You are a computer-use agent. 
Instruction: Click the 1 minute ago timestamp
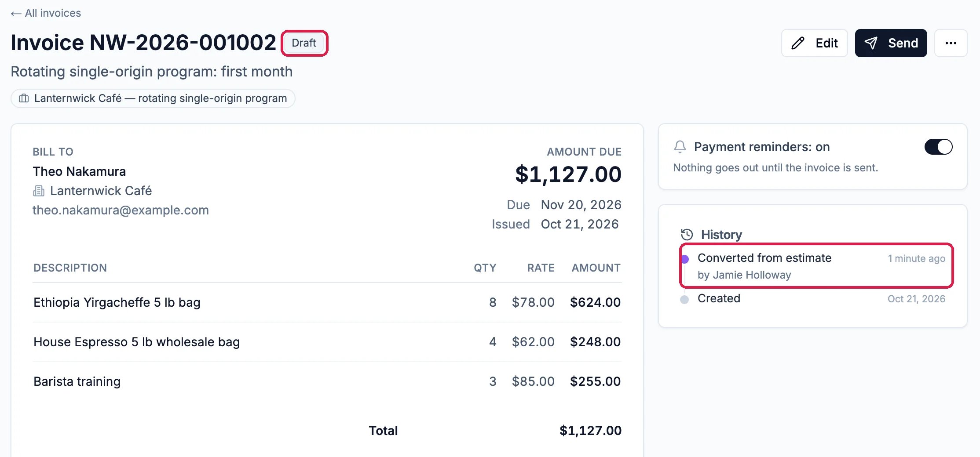(916, 259)
